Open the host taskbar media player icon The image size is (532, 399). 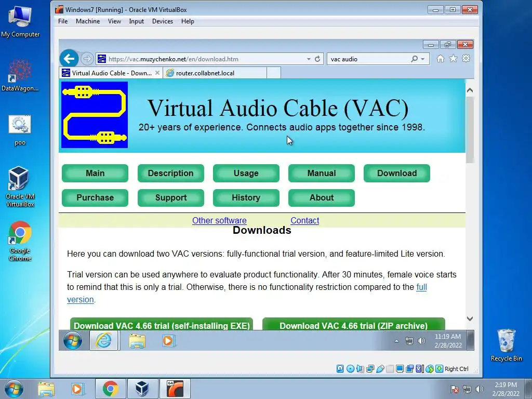coord(77,389)
